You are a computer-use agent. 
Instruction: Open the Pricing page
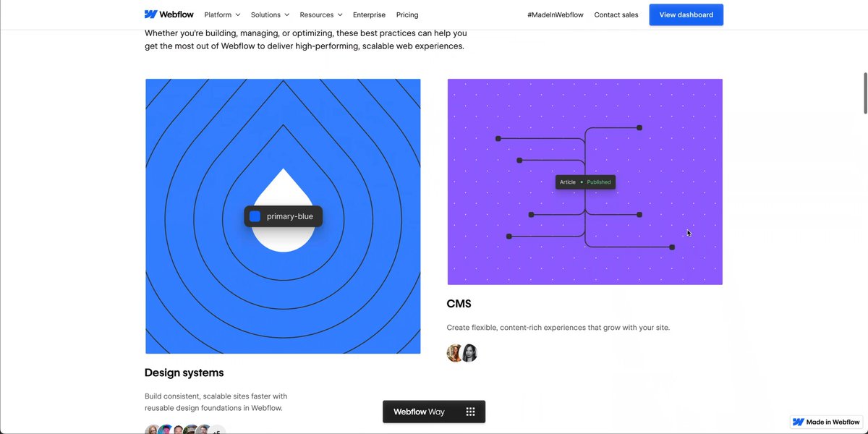[407, 14]
